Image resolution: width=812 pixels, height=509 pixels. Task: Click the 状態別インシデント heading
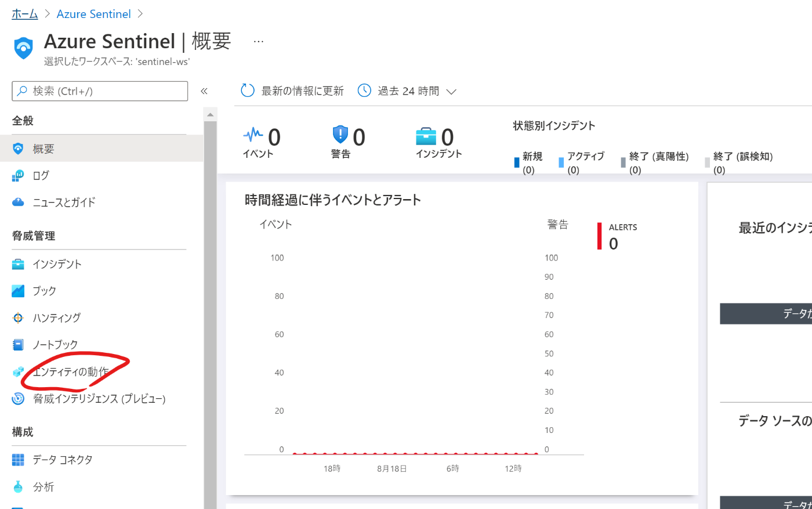pos(554,126)
